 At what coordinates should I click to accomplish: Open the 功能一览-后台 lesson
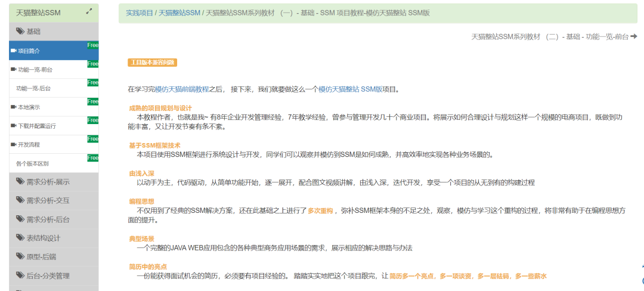click(34, 88)
